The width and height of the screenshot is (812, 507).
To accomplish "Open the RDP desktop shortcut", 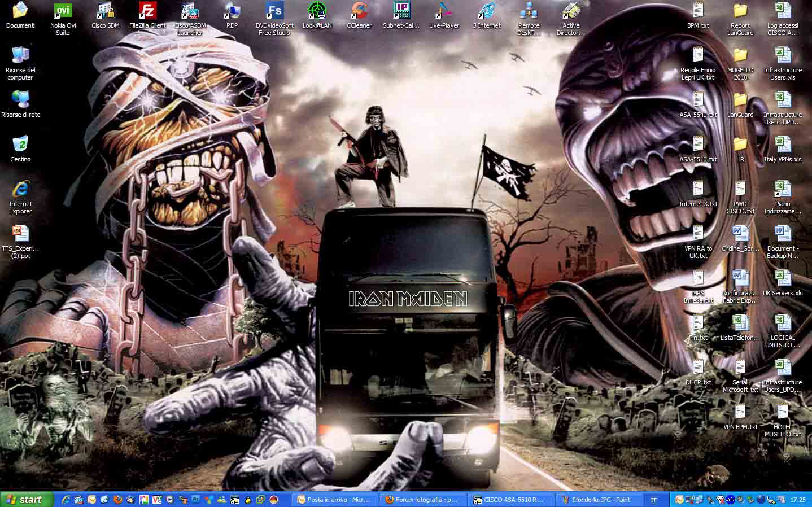I will click(x=232, y=12).
